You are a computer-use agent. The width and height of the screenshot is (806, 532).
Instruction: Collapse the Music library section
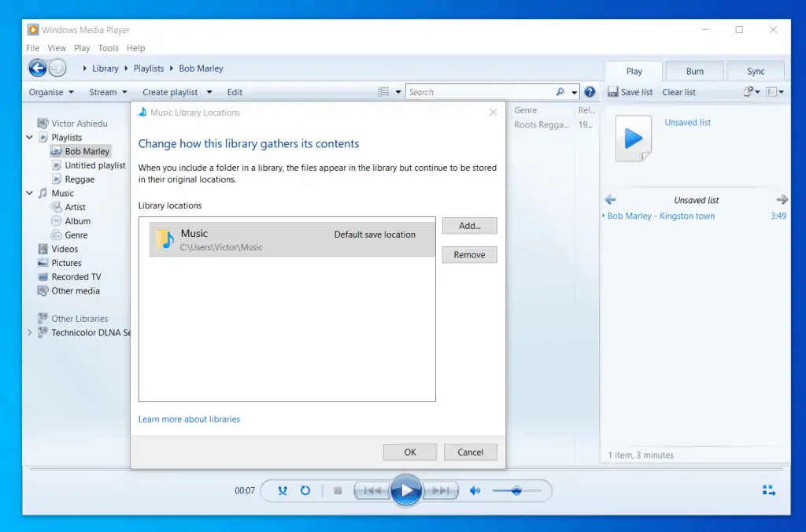(x=30, y=193)
